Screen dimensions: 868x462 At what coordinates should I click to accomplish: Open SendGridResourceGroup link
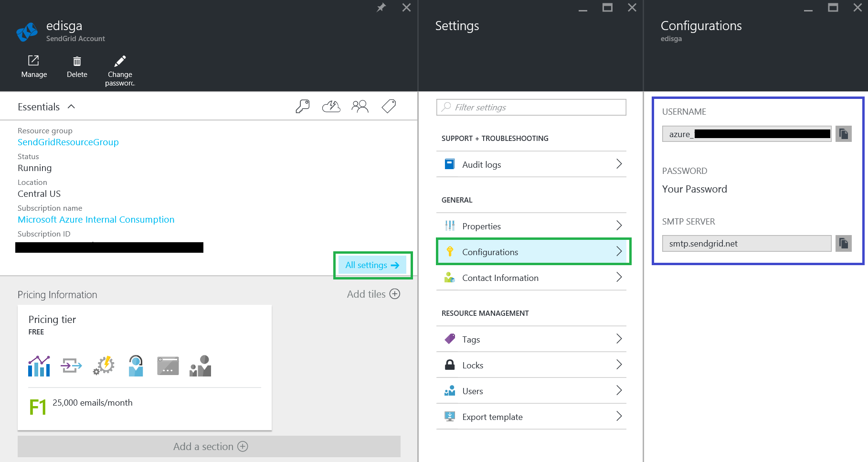68,142
